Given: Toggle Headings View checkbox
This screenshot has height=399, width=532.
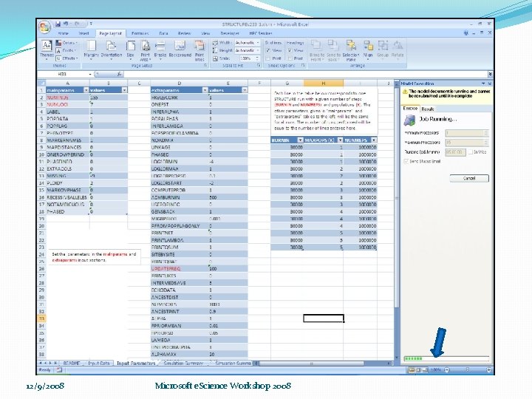Looking at the screenshot, I should pyautogui.click(x=290, y=50).
